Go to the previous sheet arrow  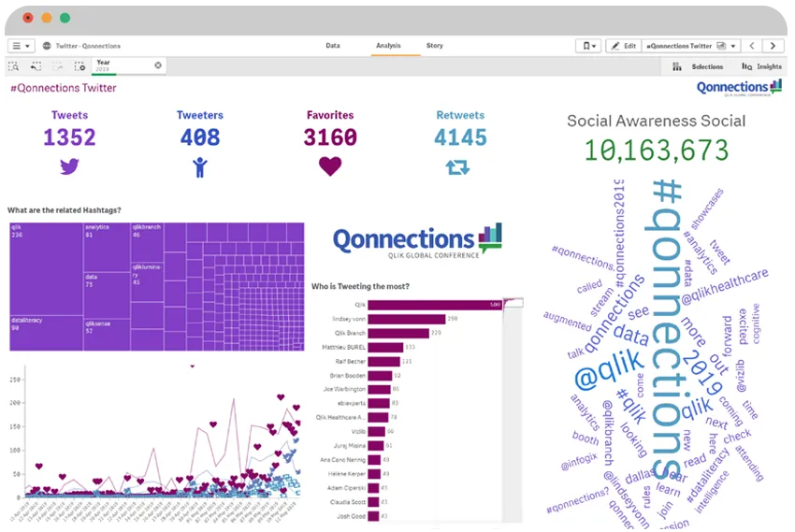point(752,46)
